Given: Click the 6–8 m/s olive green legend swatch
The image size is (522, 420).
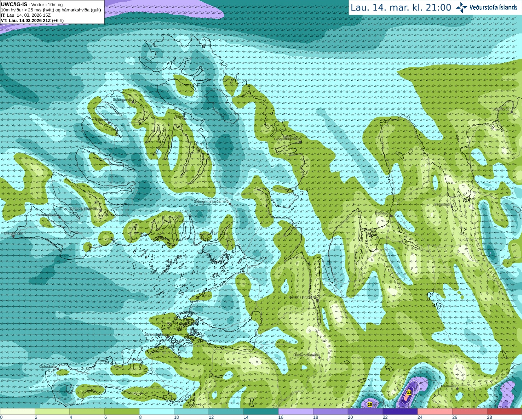Looking at the screenshot, I should click(122, 411).
